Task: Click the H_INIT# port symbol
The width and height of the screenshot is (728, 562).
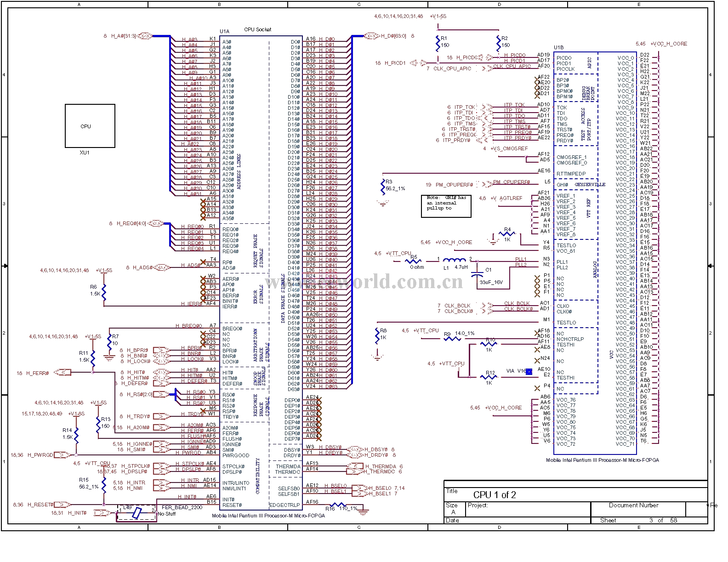Action: (103, 512)
